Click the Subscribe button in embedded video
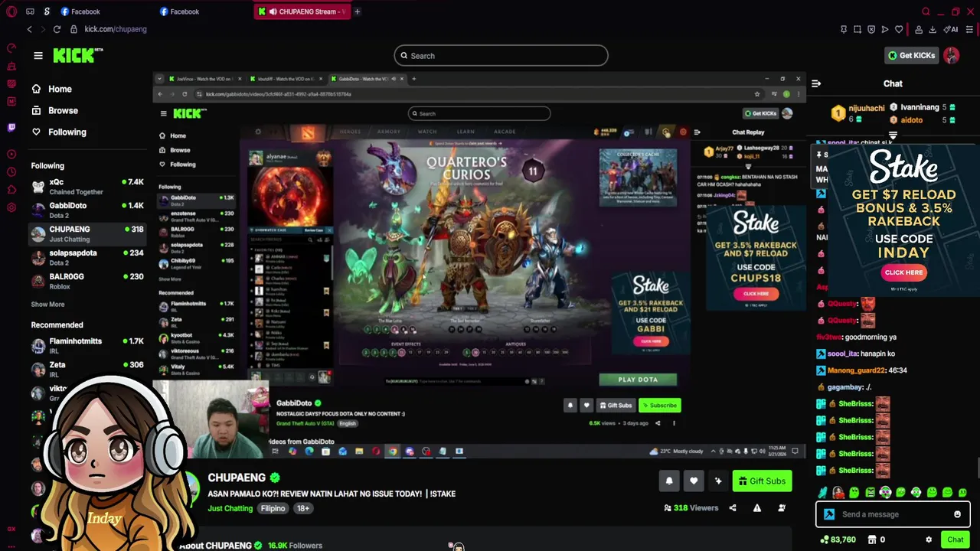 point(660,405)
